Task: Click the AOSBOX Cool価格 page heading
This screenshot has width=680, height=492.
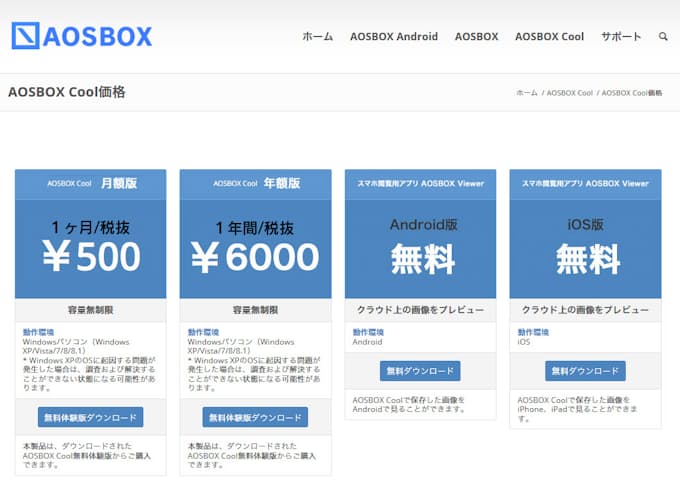Action: pyautogui.click(x=67, y=93)
